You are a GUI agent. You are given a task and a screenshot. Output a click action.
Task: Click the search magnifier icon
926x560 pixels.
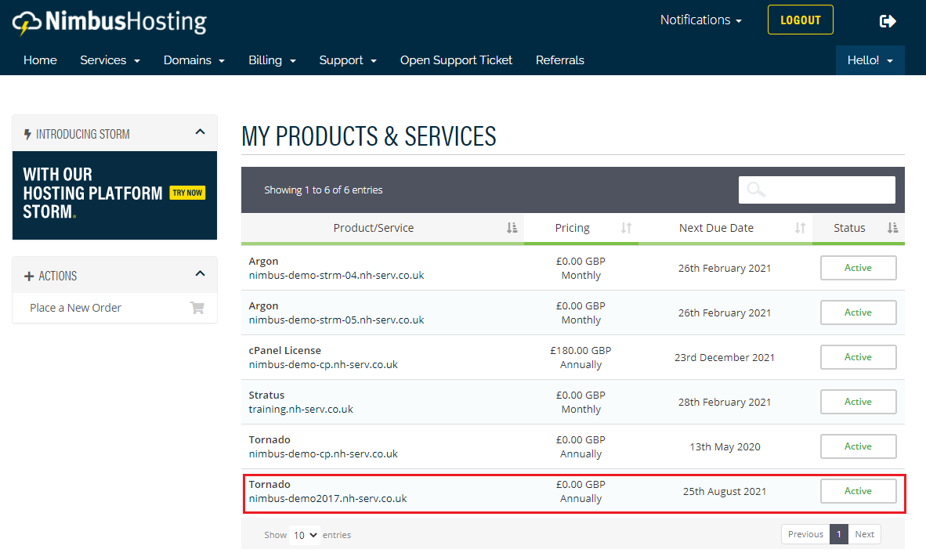point(756,190)
